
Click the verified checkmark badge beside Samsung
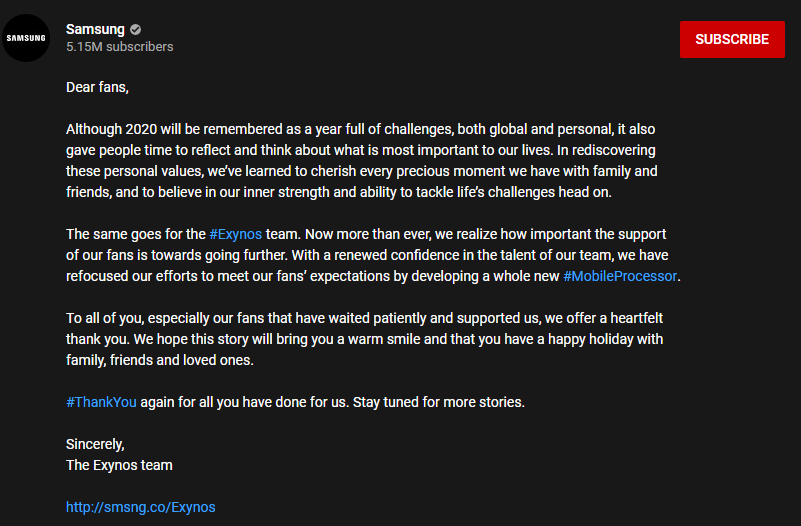(x=135, y=30)
